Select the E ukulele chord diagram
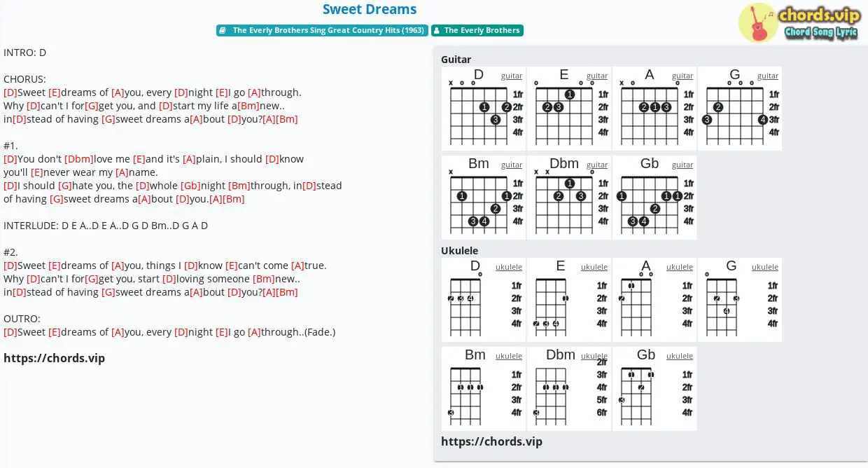This screenshot has height=468, width=868. coord(569,300)
